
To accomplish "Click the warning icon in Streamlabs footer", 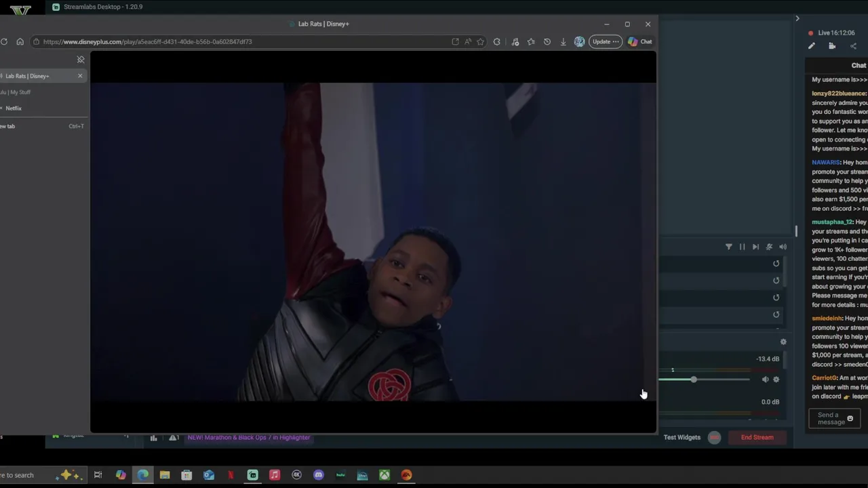I will 173,437.
